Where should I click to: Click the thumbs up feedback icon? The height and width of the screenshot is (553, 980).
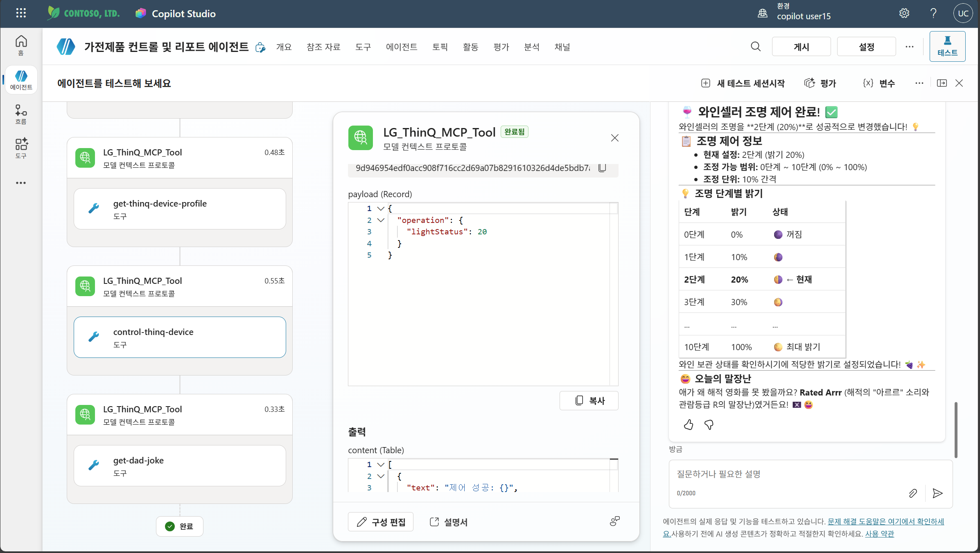689,425
